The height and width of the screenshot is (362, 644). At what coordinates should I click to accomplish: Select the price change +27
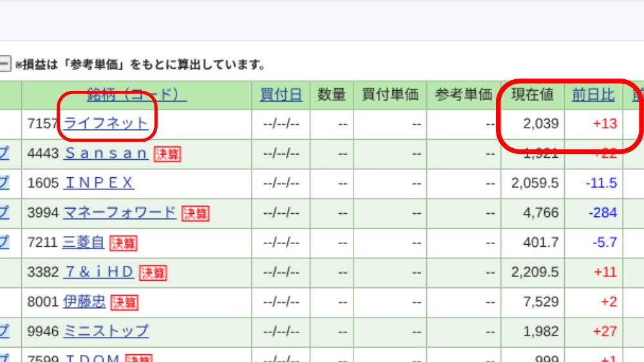[x=605, y=331]
